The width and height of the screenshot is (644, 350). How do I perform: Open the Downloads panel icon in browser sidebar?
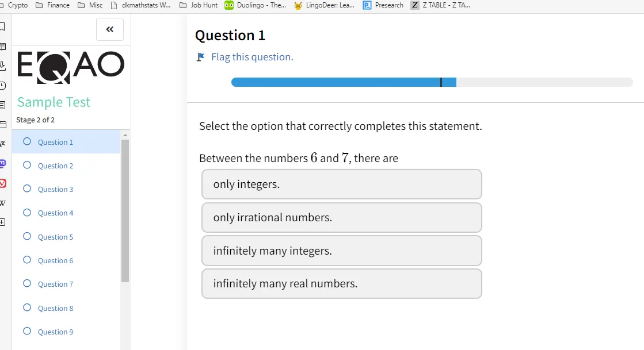point(2,66)
